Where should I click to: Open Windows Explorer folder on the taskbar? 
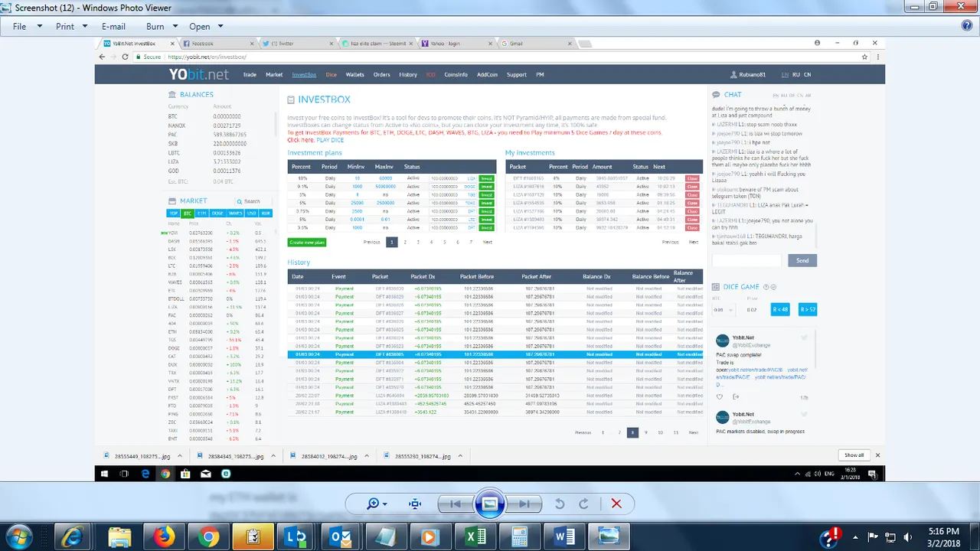[x=119, y=536]
